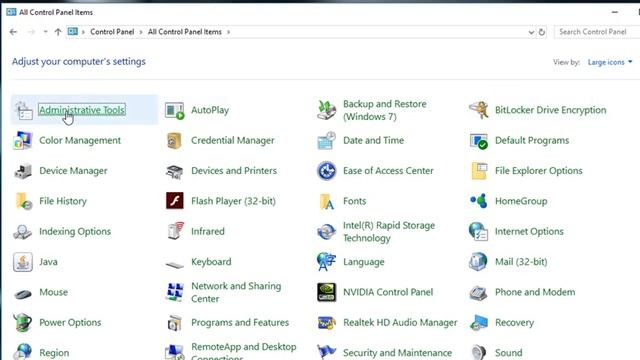Viewport: 640px width, 360px height.
Task: Expand chevron after All Control Panel Items
Action: pos(229,32)
